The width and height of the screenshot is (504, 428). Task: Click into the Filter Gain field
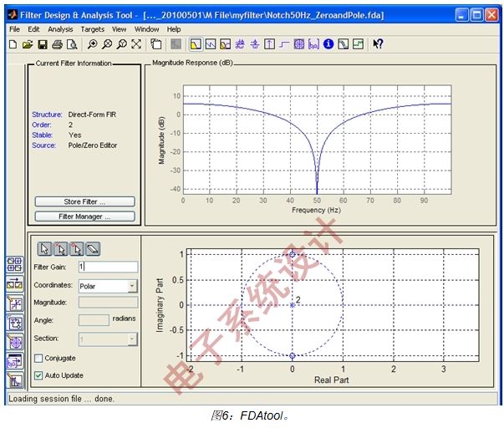click(x=108, y=267)
